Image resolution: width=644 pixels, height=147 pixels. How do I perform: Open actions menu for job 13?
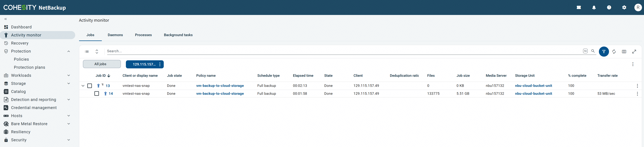click(x=637, y=86)
